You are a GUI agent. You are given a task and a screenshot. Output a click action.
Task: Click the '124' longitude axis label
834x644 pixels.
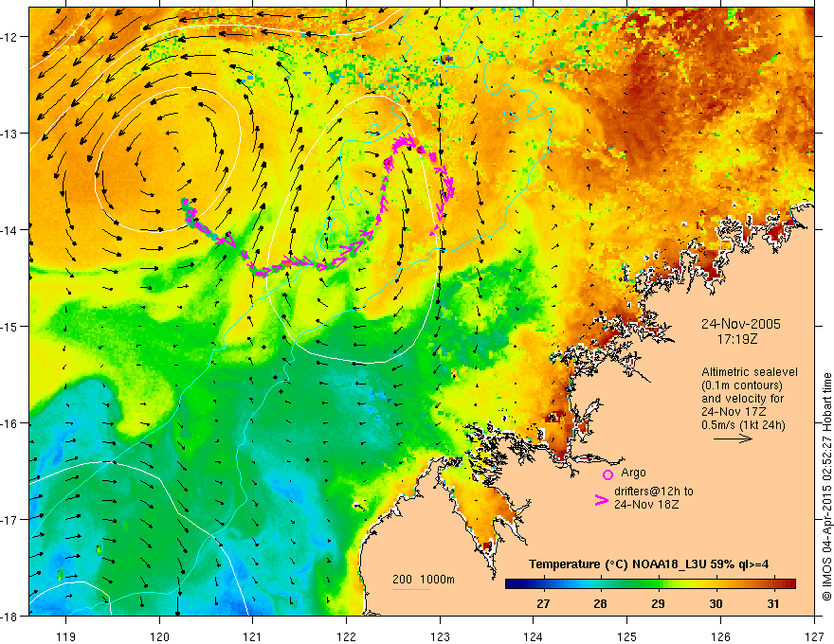534,636
